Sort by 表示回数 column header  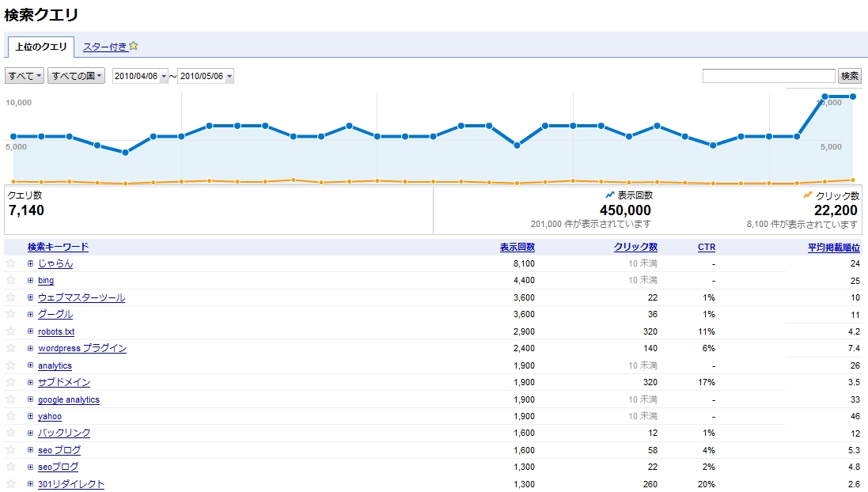pyautogui.click(x=517, y=247)
